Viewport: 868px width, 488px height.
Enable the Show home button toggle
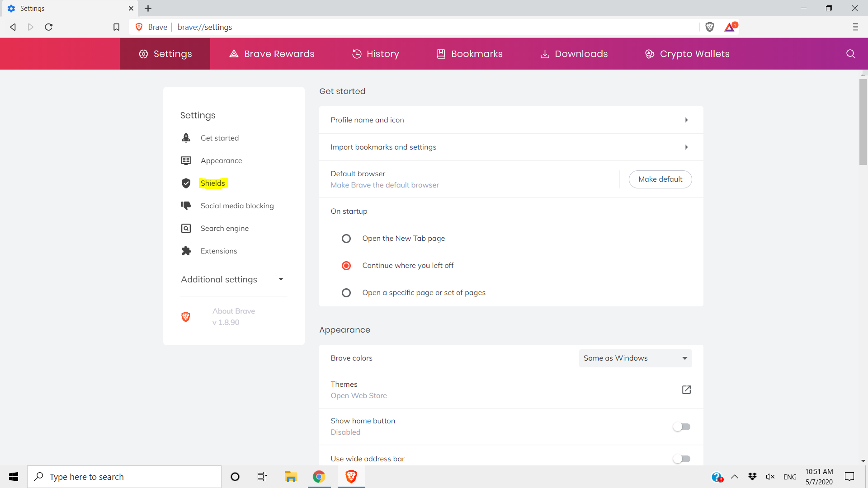(x=681, y=427)
